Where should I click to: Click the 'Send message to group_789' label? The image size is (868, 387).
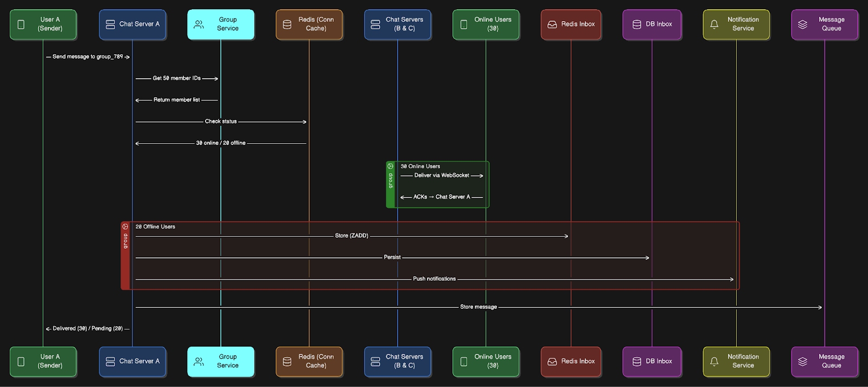click(x=88, y=56)
